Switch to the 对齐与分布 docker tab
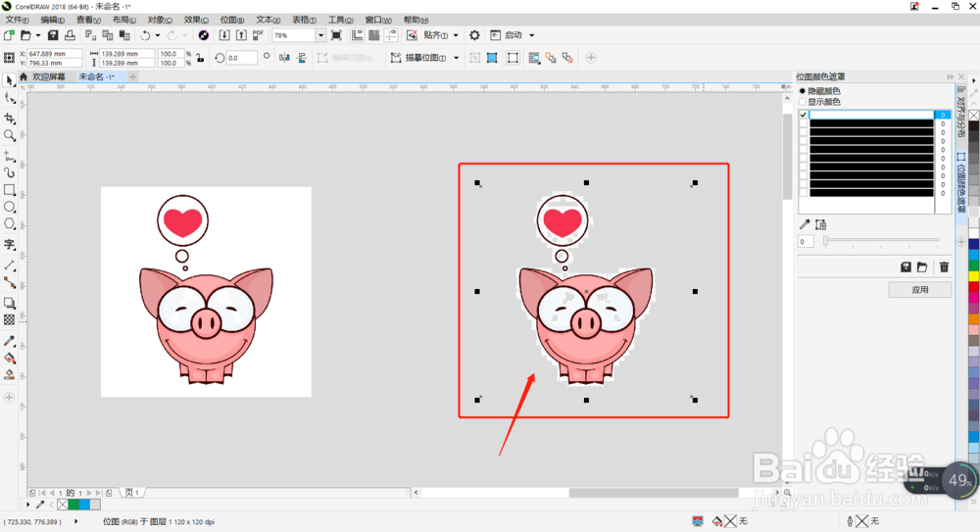 click(960, 113)
